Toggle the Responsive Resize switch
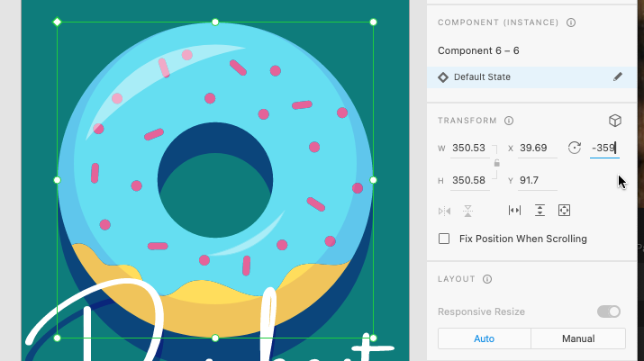 (609, 311)
